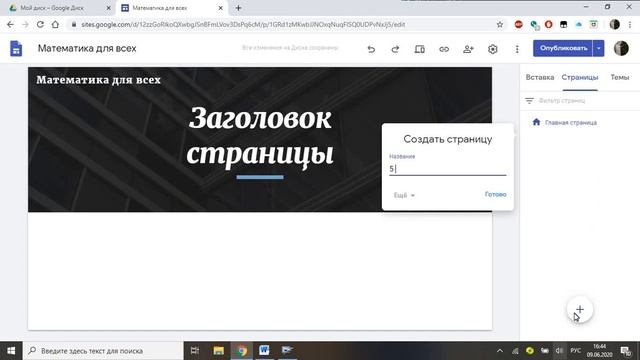Click the Фильтр страниц field
Viewport: 640px width, 360px height.
[562, 100]
